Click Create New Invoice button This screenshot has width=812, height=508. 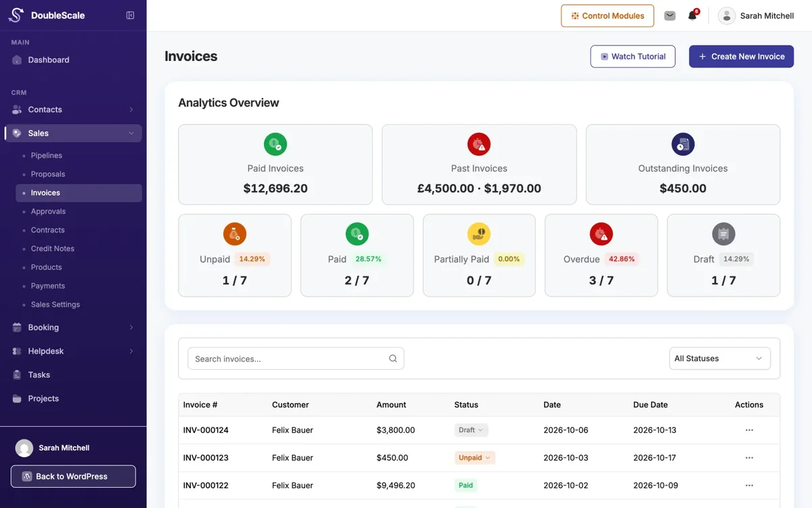(741, 56)
